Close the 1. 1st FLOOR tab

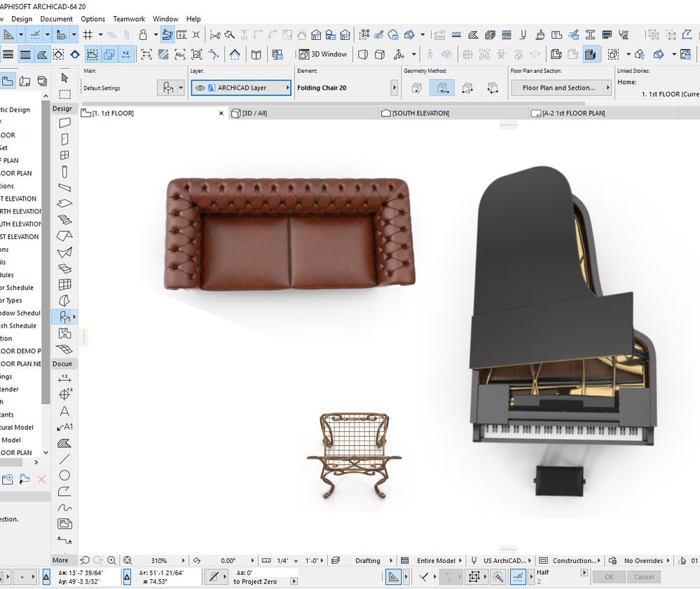(x=221, y=114)
